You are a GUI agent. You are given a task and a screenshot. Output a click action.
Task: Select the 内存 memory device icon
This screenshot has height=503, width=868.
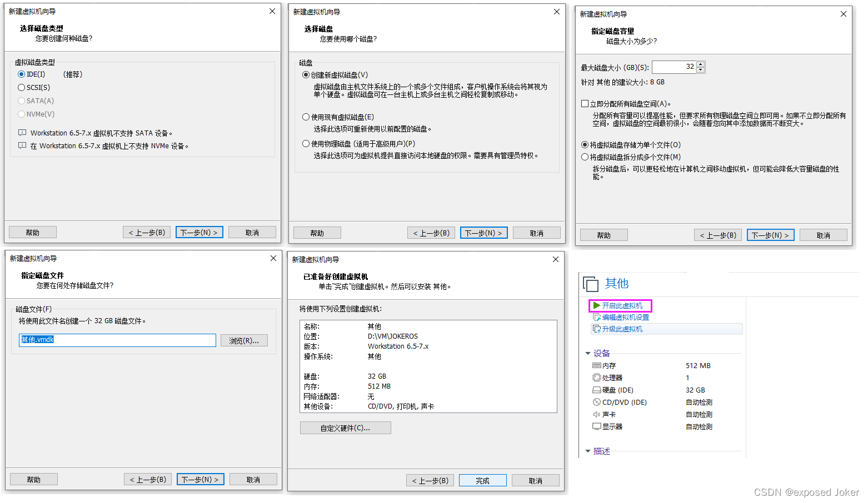[597, 366]
